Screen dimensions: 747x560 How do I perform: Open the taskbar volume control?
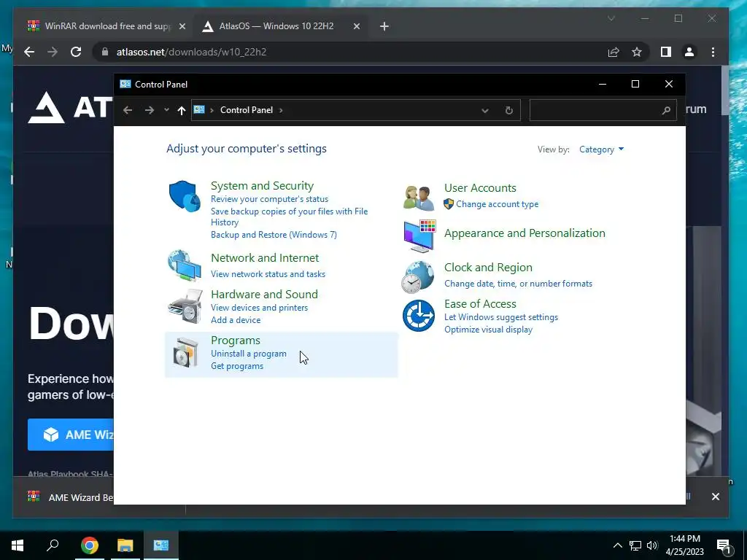(652, 545)
